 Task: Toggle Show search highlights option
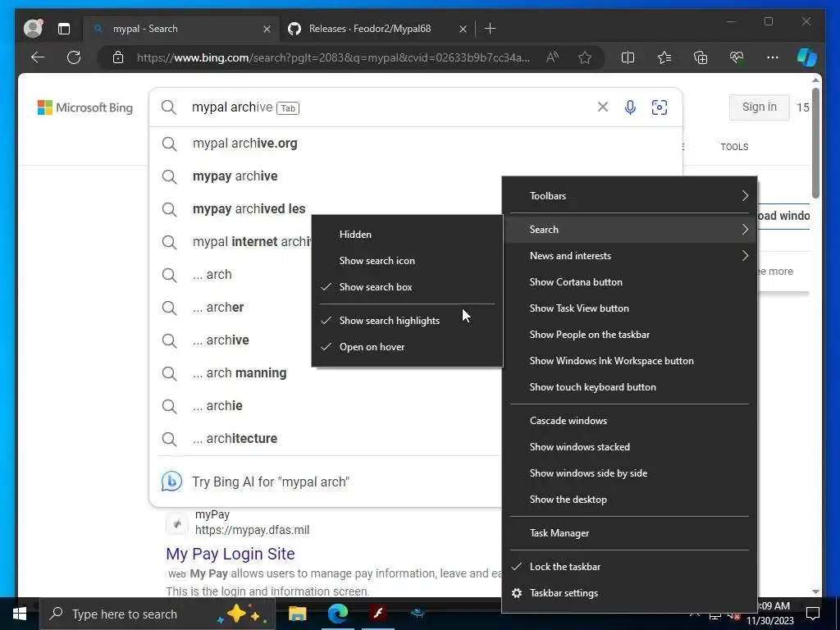407,321
